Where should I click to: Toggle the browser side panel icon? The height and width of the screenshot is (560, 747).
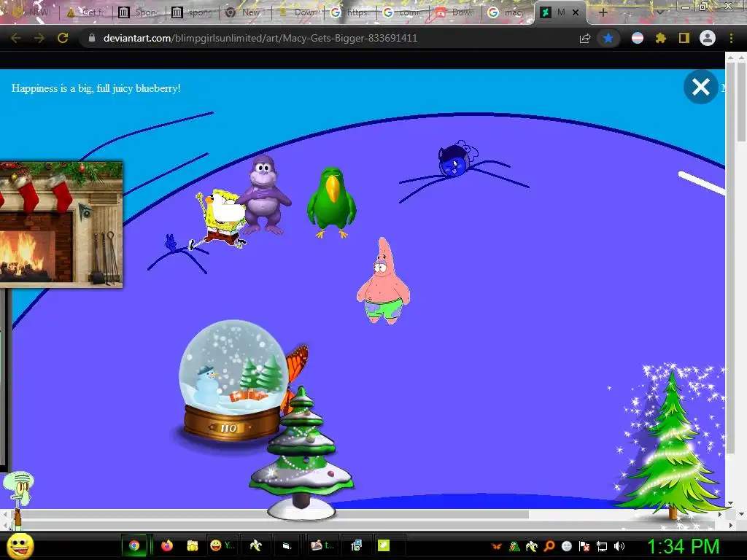point(684,38)
